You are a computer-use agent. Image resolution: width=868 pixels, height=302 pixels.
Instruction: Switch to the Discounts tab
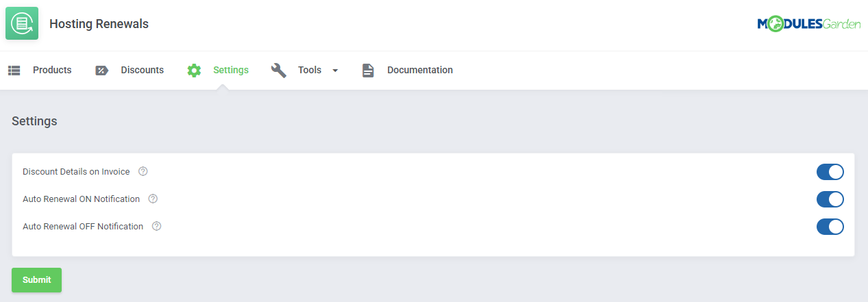click(x=142, y=70)
